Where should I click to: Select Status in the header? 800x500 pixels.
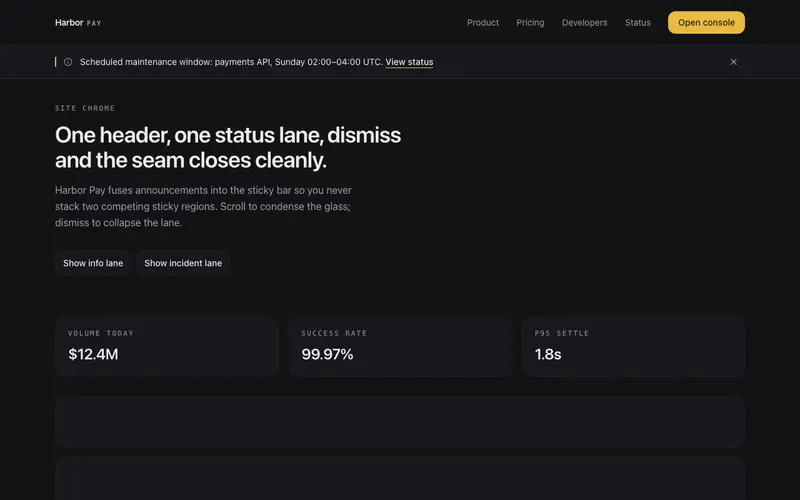pos(637,22)
